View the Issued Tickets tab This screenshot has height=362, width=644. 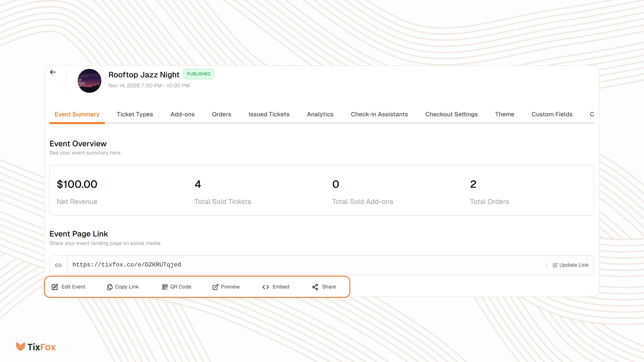[269, 114]
